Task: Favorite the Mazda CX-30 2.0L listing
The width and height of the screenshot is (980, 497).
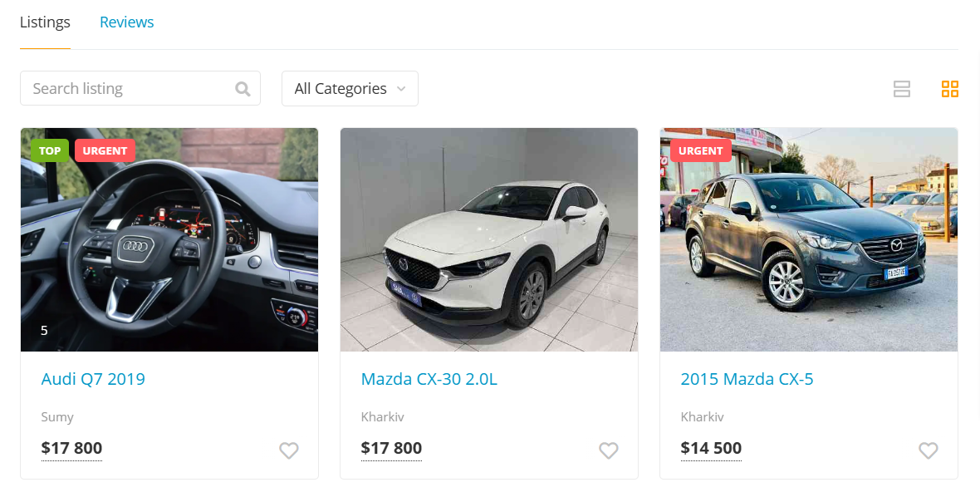Action: (609, 450)
